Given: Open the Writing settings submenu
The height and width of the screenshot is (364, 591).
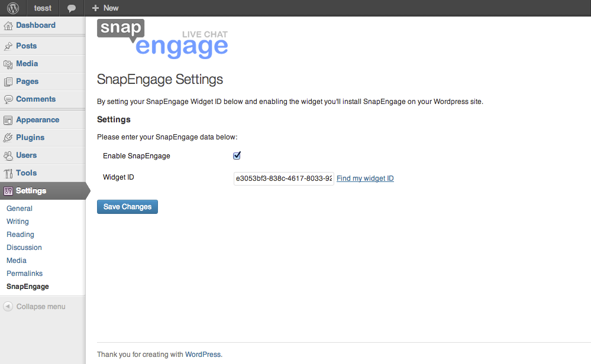Looking at the screenshot, I should pyautogui.click(x=18, y=222).
